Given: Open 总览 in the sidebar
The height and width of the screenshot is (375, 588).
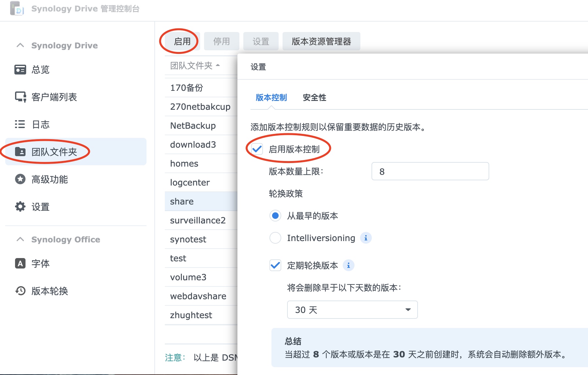Looking at the screenshot, I should pyautogui.click(x=76, y=70).
